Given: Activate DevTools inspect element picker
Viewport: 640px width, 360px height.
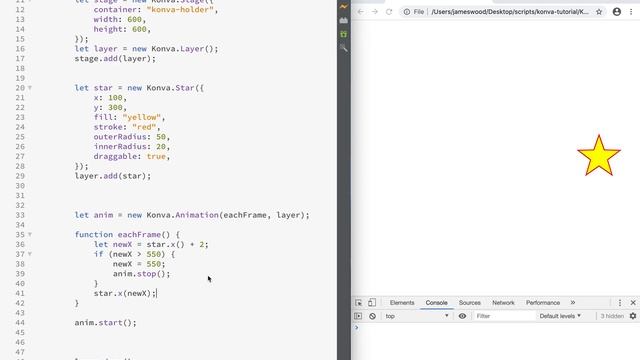Looking at the screenshot, I should tap(358, 303).
